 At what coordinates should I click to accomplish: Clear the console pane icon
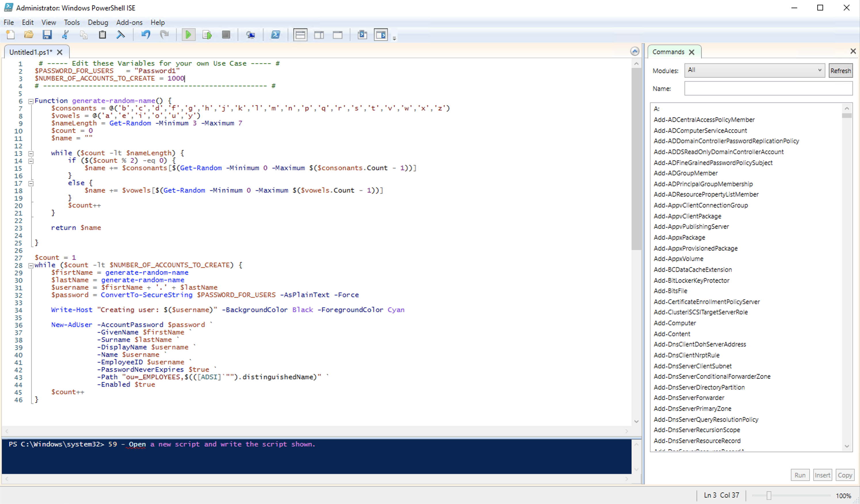121,34
